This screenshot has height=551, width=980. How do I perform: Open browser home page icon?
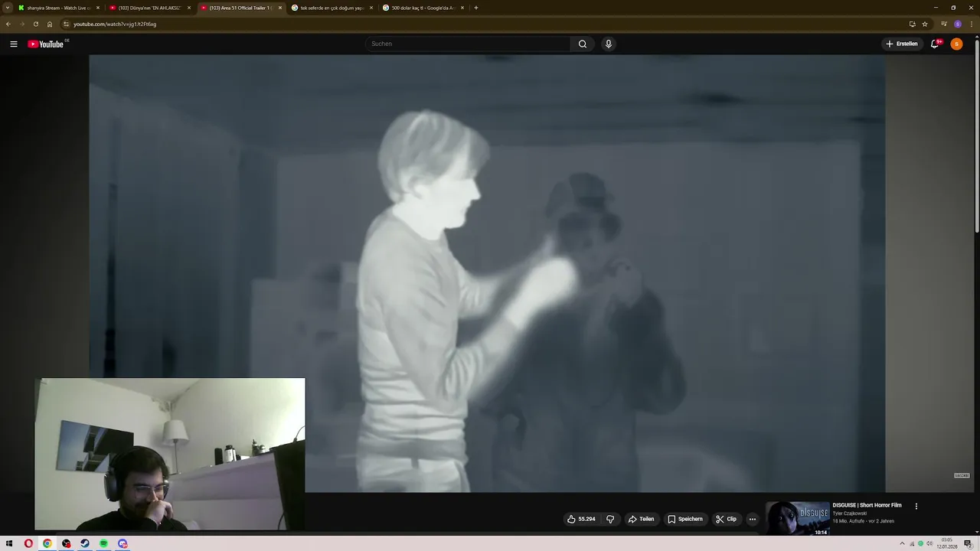(50, 24)
